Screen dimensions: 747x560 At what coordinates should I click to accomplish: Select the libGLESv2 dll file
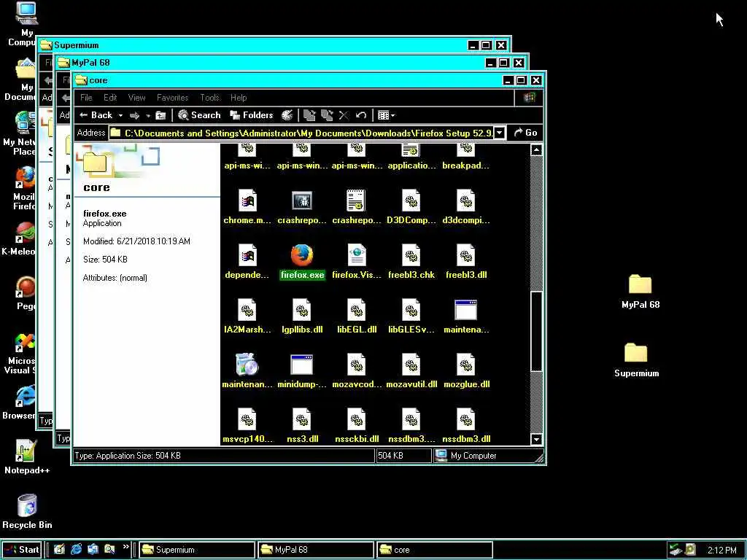tap(411, 316)
